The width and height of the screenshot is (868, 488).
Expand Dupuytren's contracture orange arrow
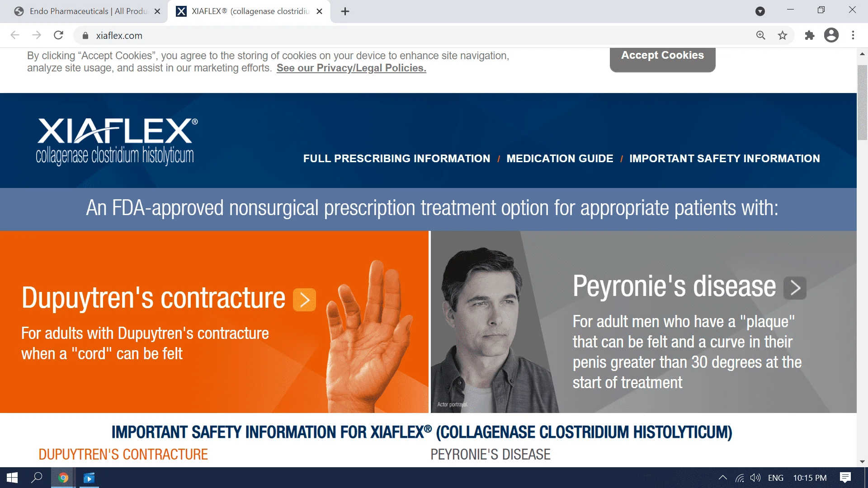point(304,300)
